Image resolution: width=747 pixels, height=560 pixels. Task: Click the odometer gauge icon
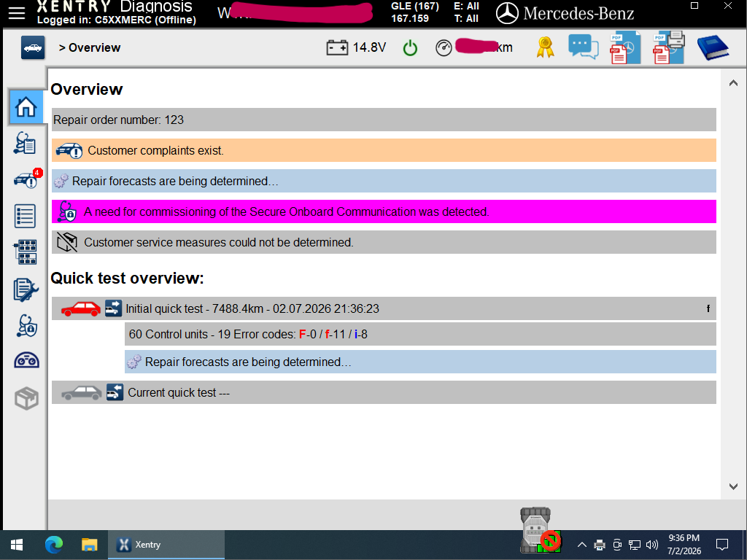click(444, 47)
